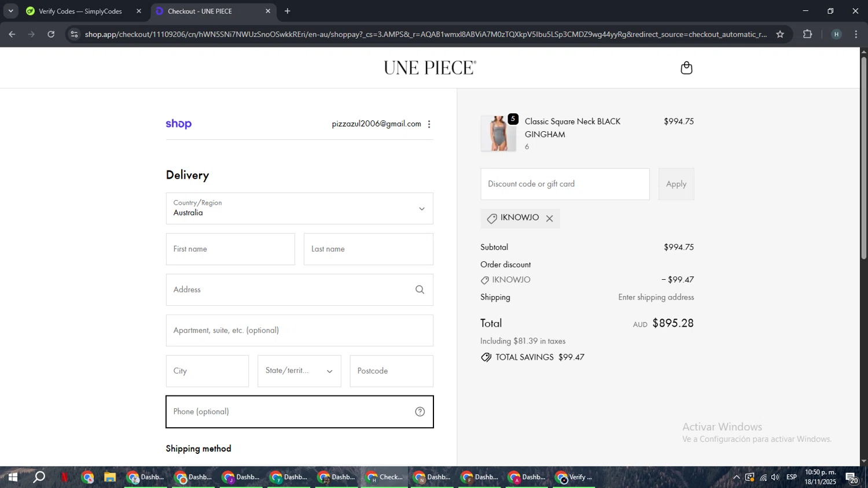
Task: Open Windows Start menu
Action: pos(12,477)
